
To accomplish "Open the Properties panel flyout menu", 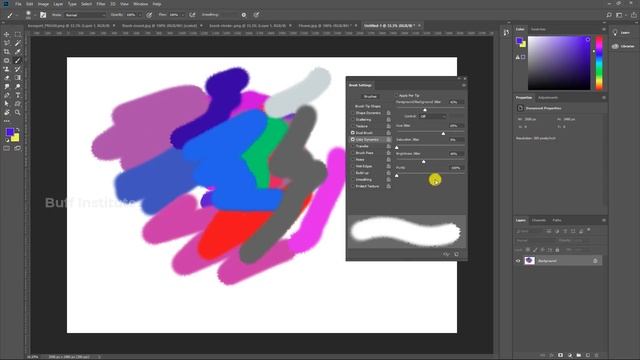I will (x=604, y=98).
